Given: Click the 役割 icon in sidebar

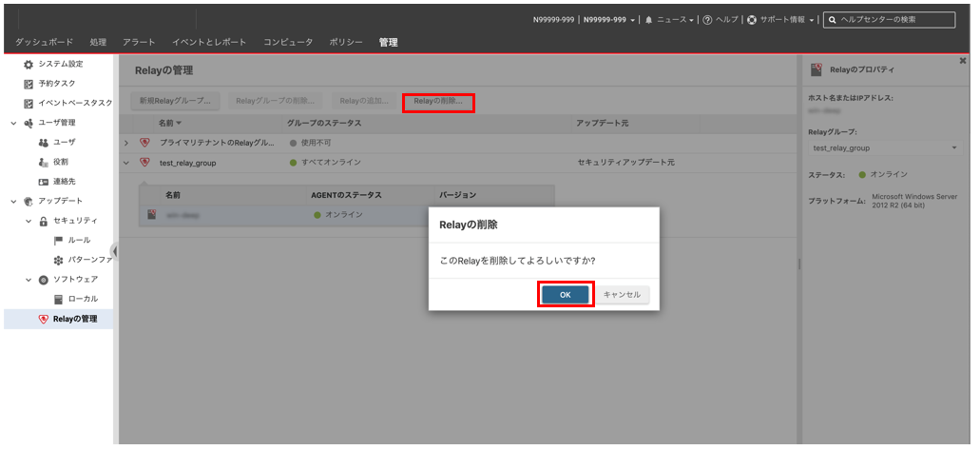Looking at the screenshot, I should pyautogui.click(x=43, y=162).
